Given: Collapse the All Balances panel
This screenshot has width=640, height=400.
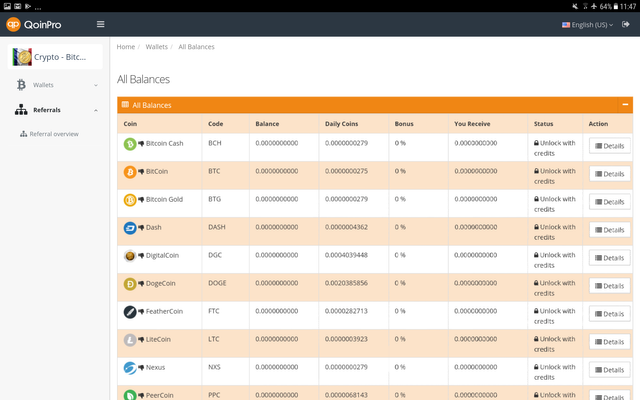Looking at the screenshot, I should coord(625,104).
